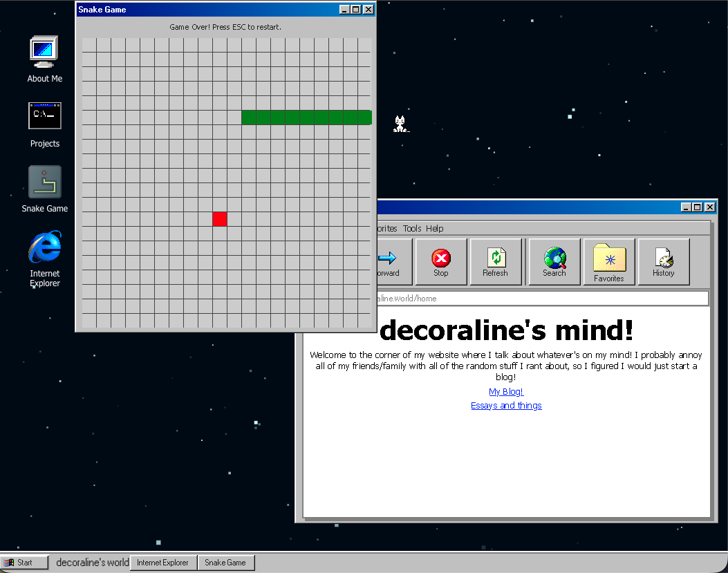The width and height of the screenshot is (728, 573).
Task: Open the Tools menu
Action: 412,229
